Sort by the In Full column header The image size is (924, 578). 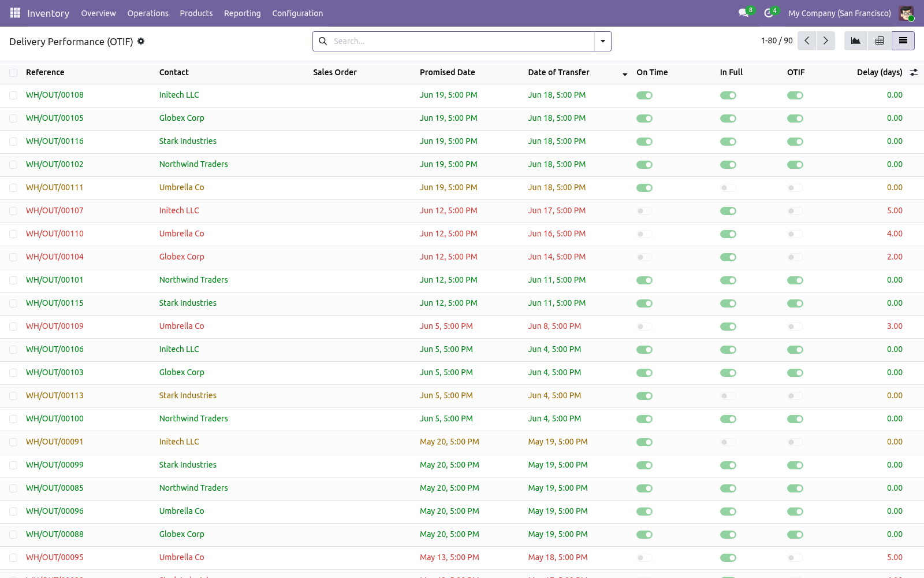pyautogui.click(x=731, y=72)
